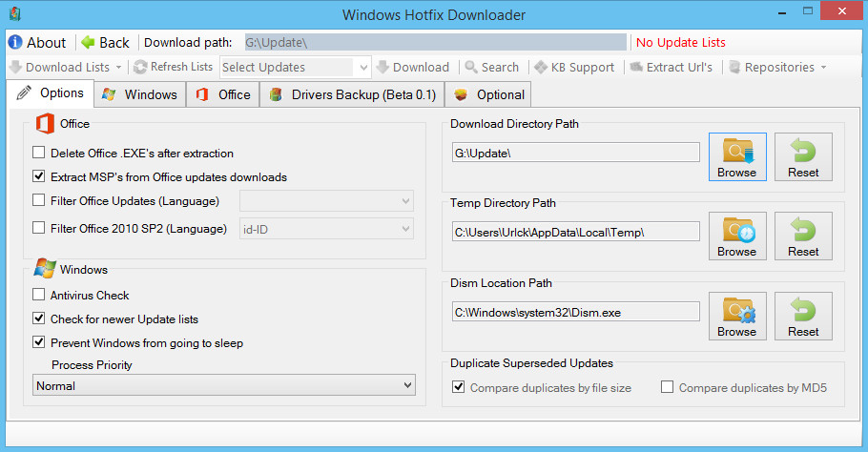Screen dimensions: 868x452
Task: Check Filter Office 2010 SP2 (Language)
Action: pos(39,227)
